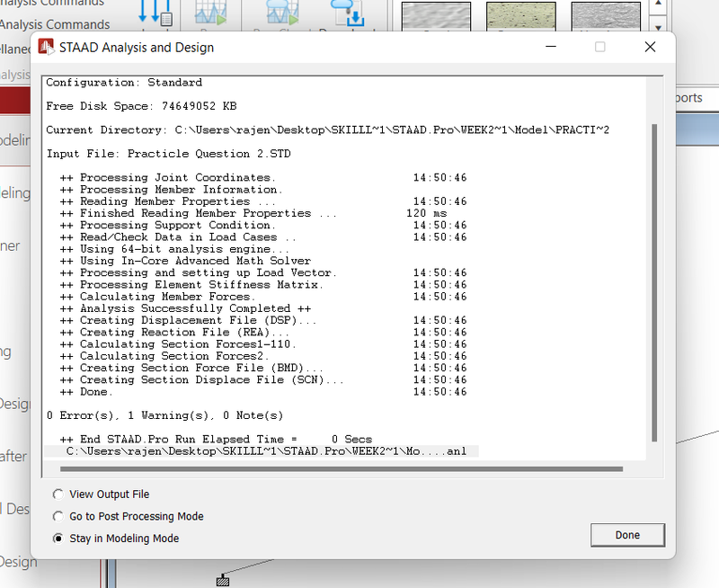Click 'Creating Reaction File (REA)' log line
The width and height of the screenshot is (719, 588).
pyautogui.click(x=263, y=333)
